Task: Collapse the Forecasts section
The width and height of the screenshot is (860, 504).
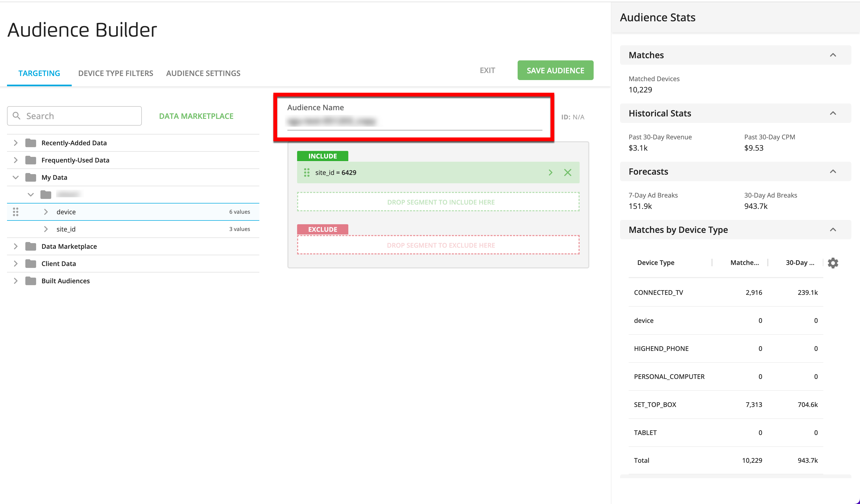Action: pyautogui.click(x=833, y=172)
